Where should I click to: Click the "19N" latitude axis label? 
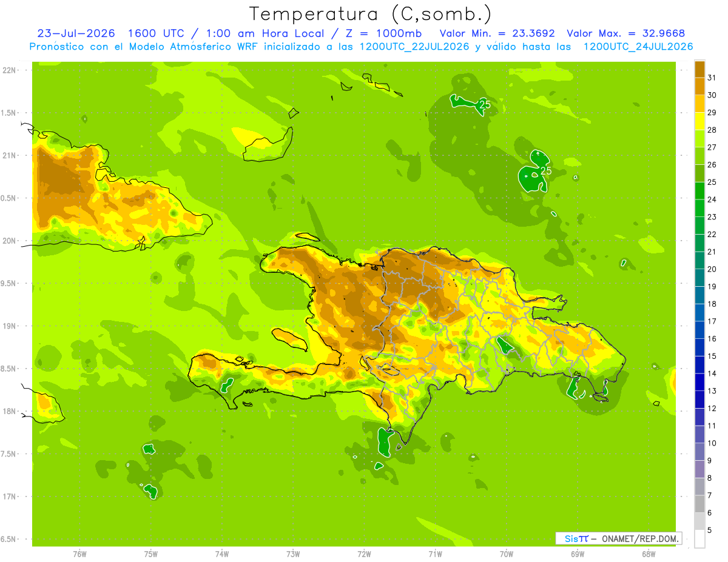pyautogui.click(x=9, y=326)
